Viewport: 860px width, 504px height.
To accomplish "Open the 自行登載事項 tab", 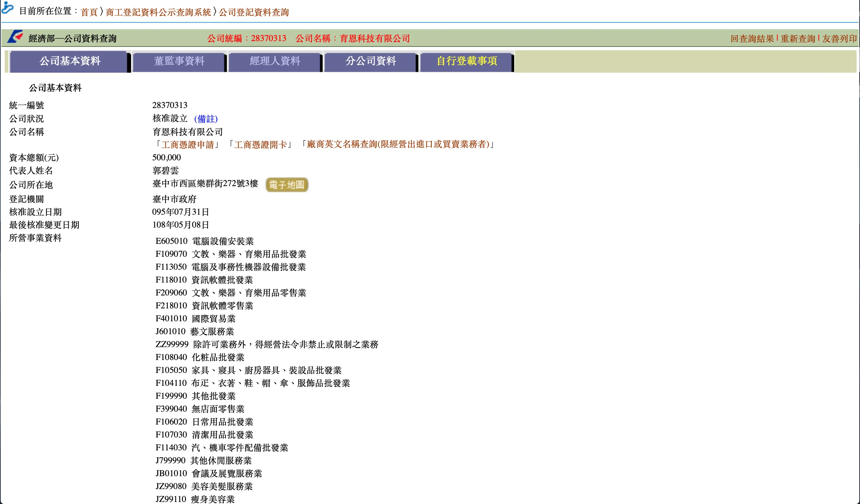I will 467,61.
